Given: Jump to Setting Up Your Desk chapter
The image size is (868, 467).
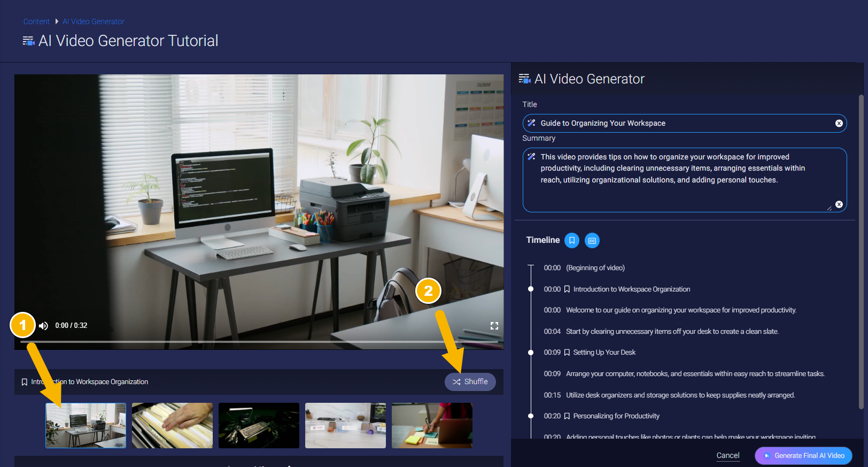Looking at the screenshot, I should (x=604, y=353).
